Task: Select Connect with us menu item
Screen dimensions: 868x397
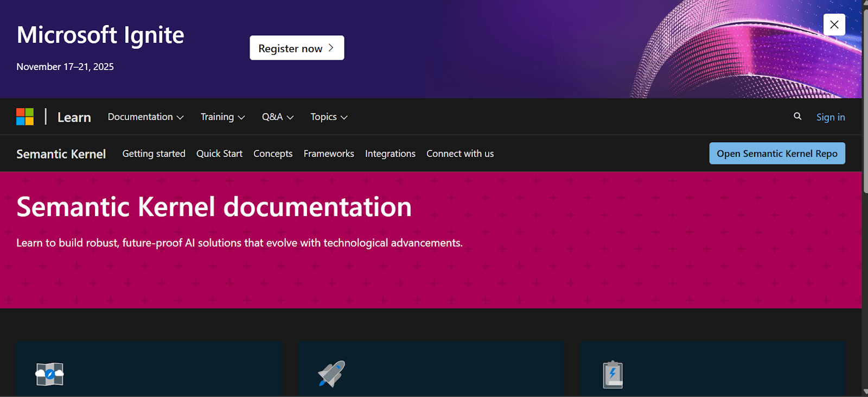Action: pos(460,154)
